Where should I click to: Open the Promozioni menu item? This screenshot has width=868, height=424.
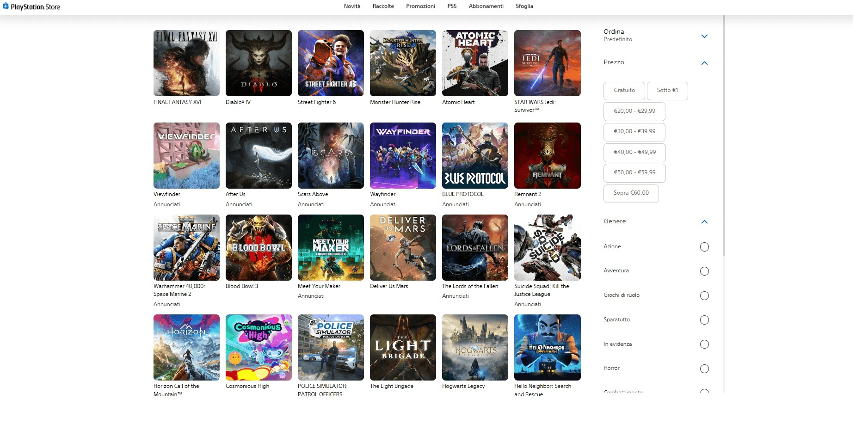[x=420, y=6]
